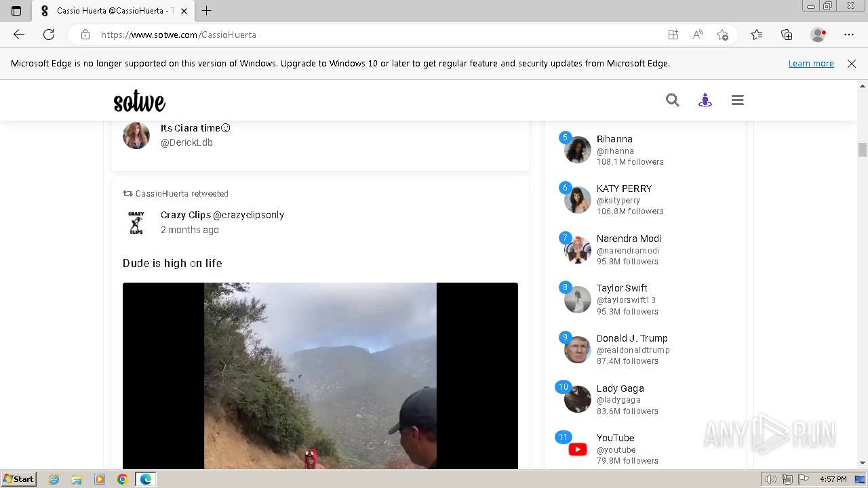Open Crazy Clips profile logo
Image resolution: width=868 pixels, height=488 pixels.
[136, 222]
